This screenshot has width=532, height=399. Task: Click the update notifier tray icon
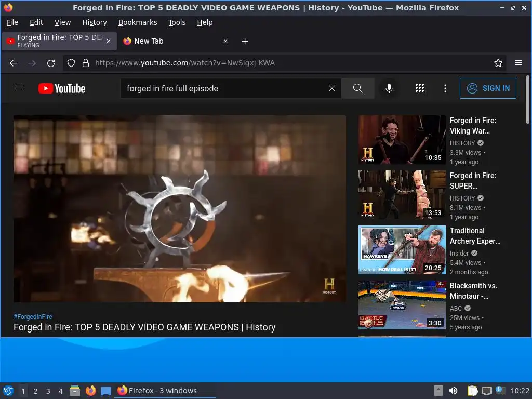click(500, 390)
